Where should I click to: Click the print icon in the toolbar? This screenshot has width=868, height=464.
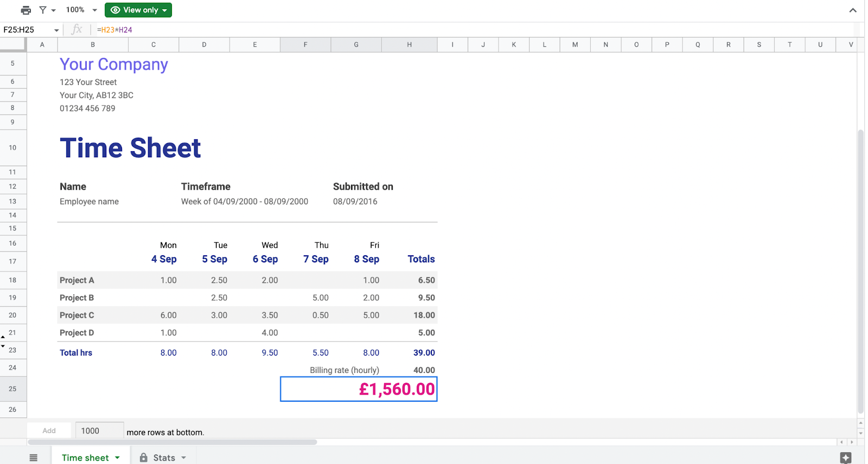pos(25,10)
